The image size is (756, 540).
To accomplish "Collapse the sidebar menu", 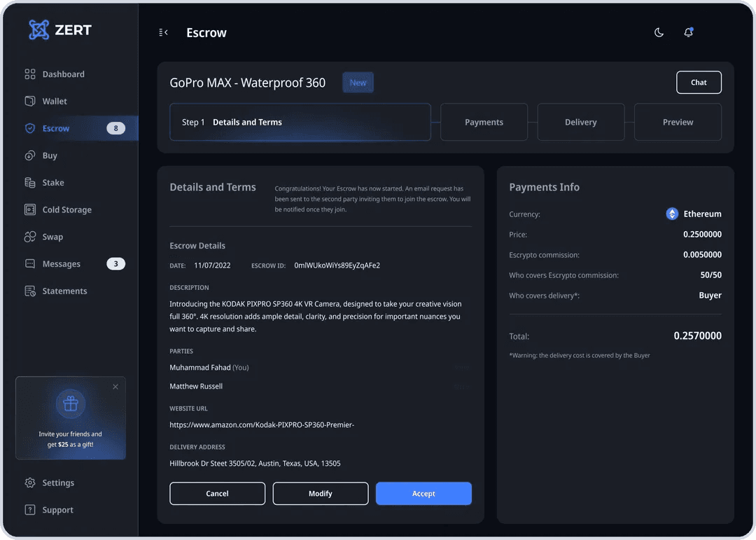I will 163,32.
